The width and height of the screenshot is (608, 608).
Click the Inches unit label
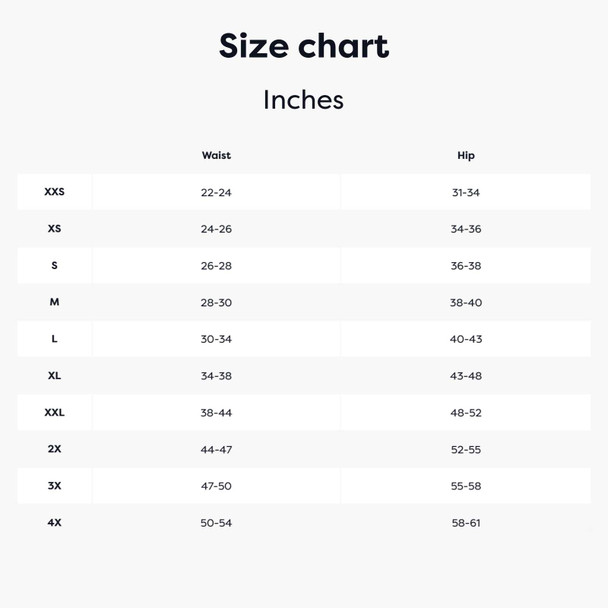coord(303,100)
